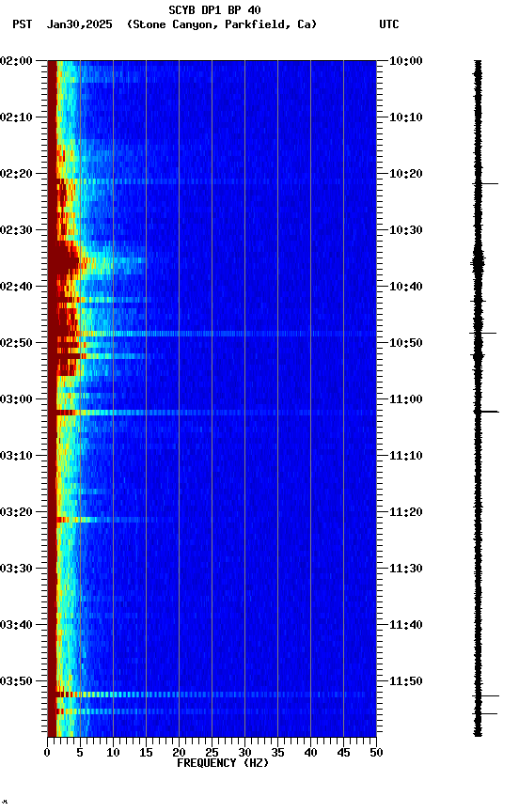
Task: Click the 10:30 UTC time label
Action: tap(406, 230)
